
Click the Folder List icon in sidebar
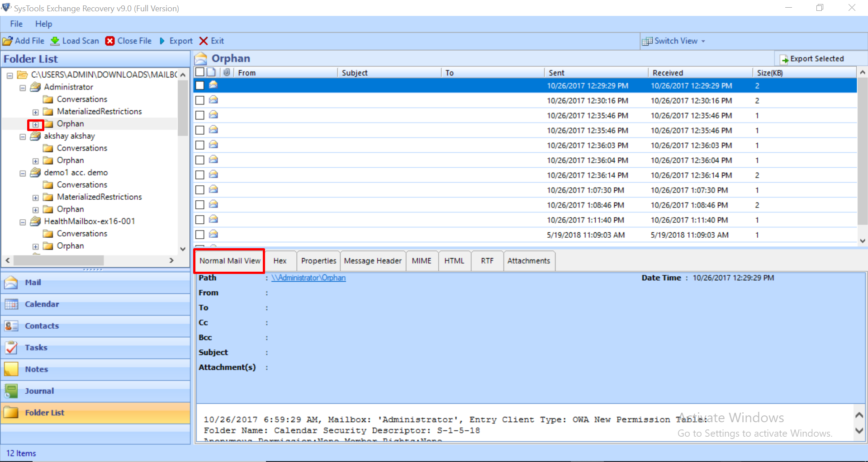11,413
